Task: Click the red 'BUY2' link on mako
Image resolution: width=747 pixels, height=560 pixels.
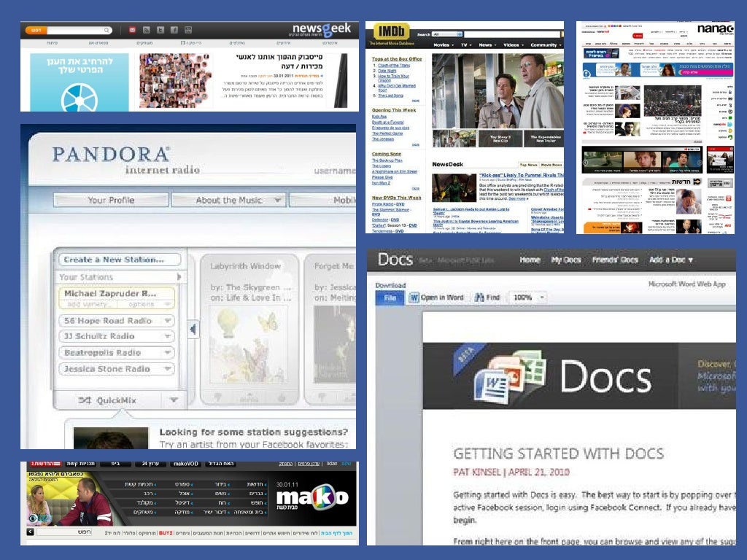Action: [x=166, y=533]
